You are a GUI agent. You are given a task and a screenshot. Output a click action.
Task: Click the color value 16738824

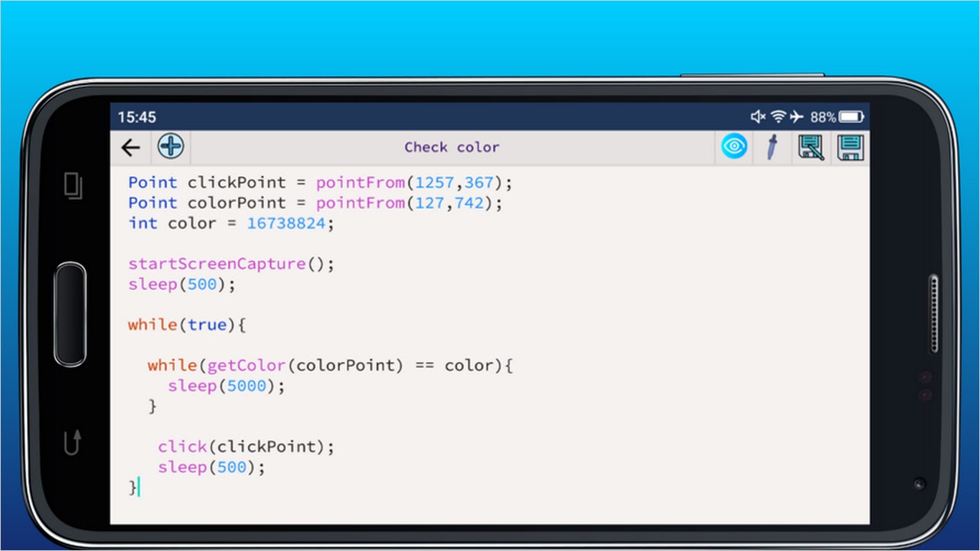(x=286, y=223)
